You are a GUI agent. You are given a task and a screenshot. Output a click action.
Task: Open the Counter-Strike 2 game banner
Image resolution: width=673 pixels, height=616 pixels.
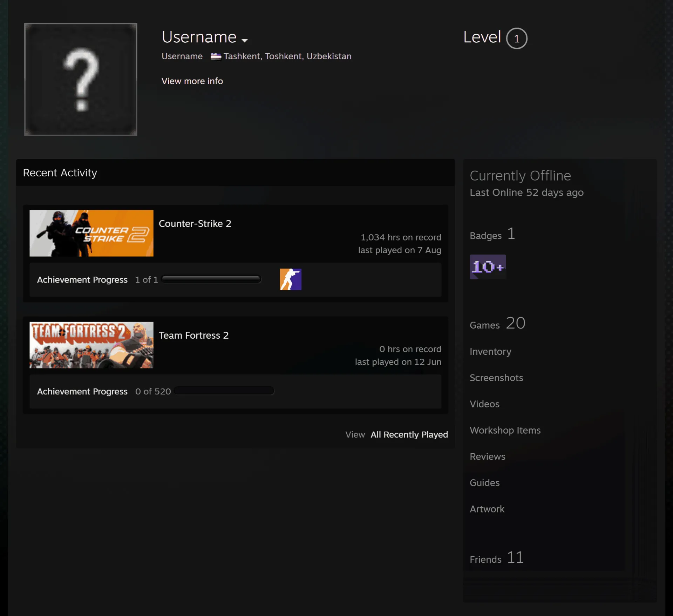point(91,233)
